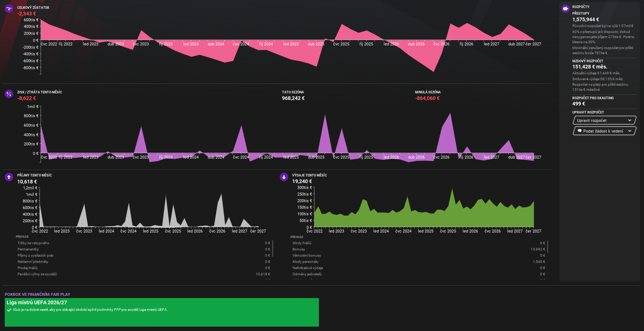
Task: Select the Bonusy expenditure row
Action: click(419, 249)
